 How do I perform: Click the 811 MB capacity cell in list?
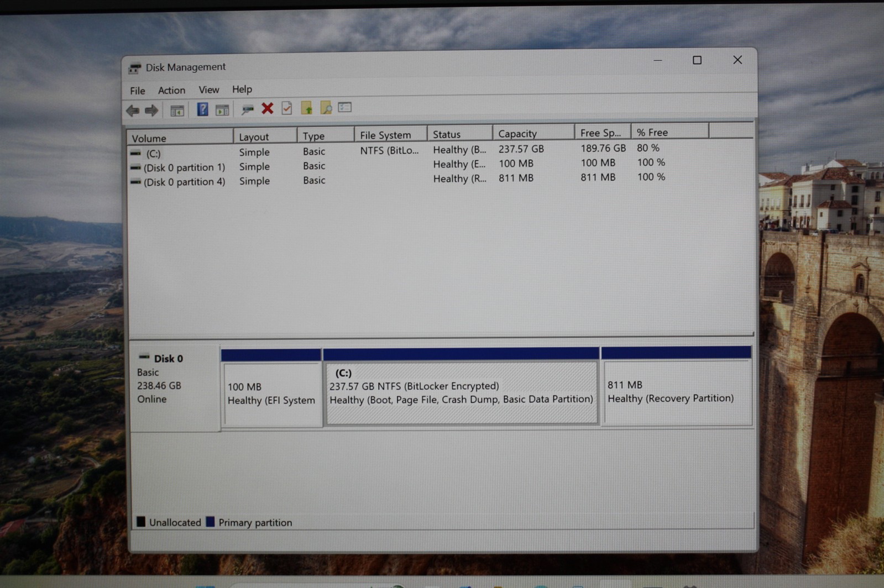[x=516, y=178]
